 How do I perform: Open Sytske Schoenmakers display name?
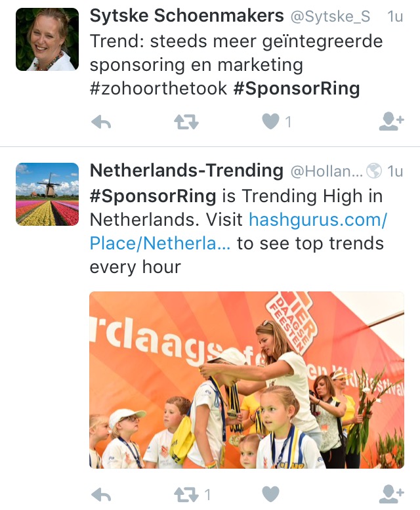pyautogui.click(x=186, y=16)
